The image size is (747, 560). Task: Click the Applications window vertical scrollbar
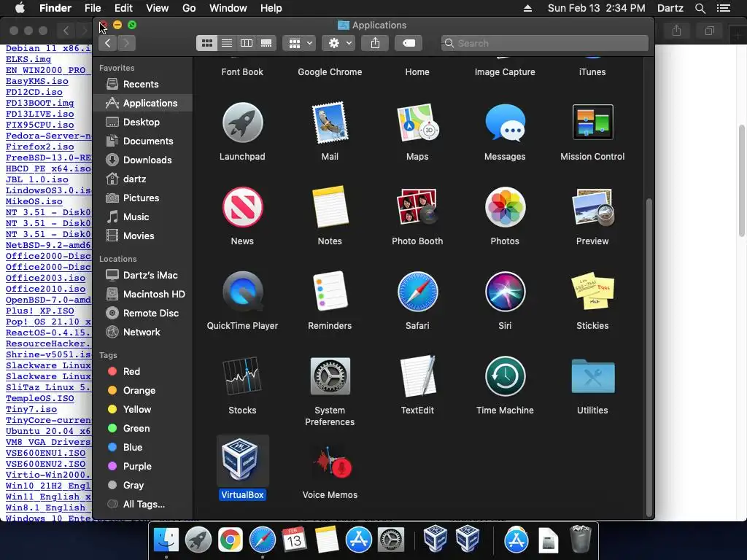click(649, 357)
